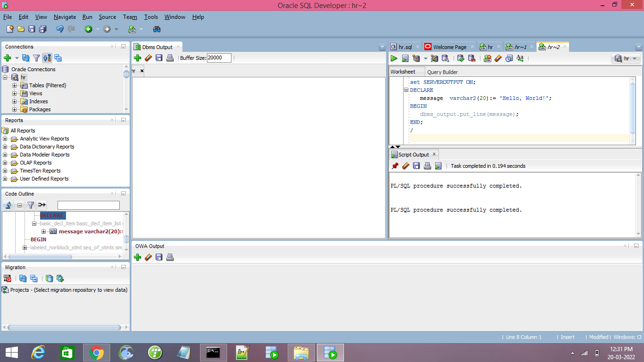This screenshot has height=362, width=644.
Task: Click the Code Outline search field
Action: tap(89, 205)
